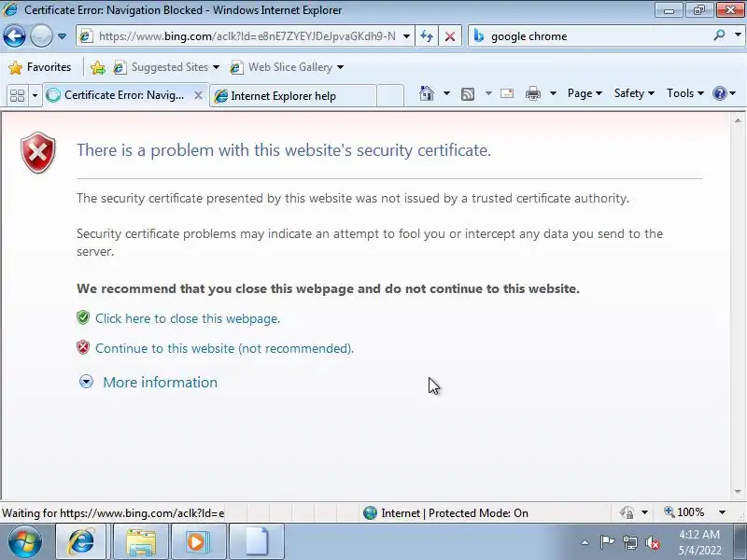Click the Home icon
Screen dimensions: 747x560
click(x=427, y=93)
